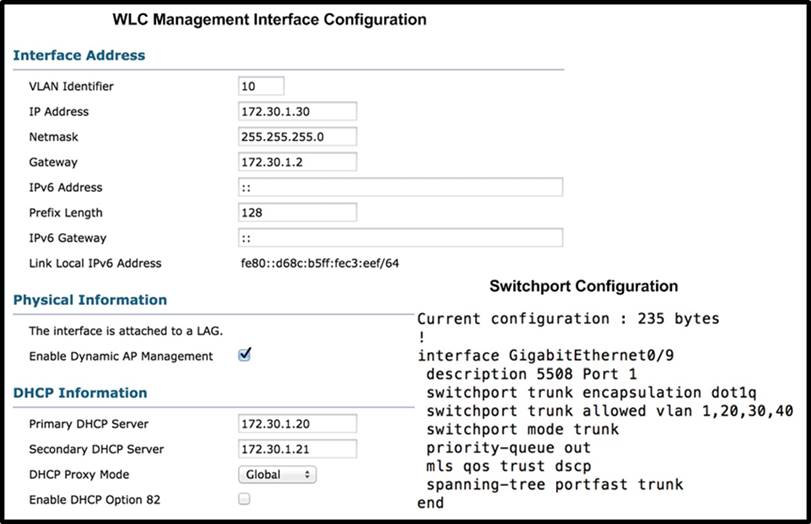Focus the Secondary DHCP Server field
The height and width of the screenshot is (524, 811).
tap(297, 449)
